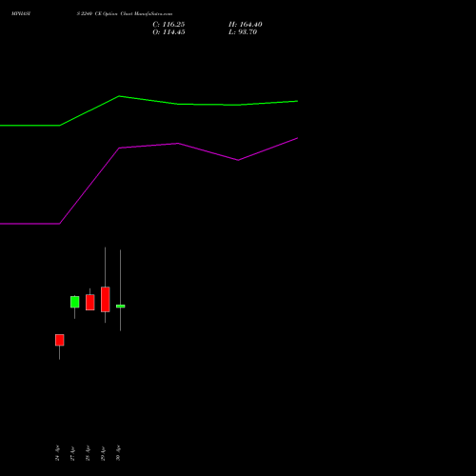Click the 28 Apr date axis label

click(x=88, y=453)
